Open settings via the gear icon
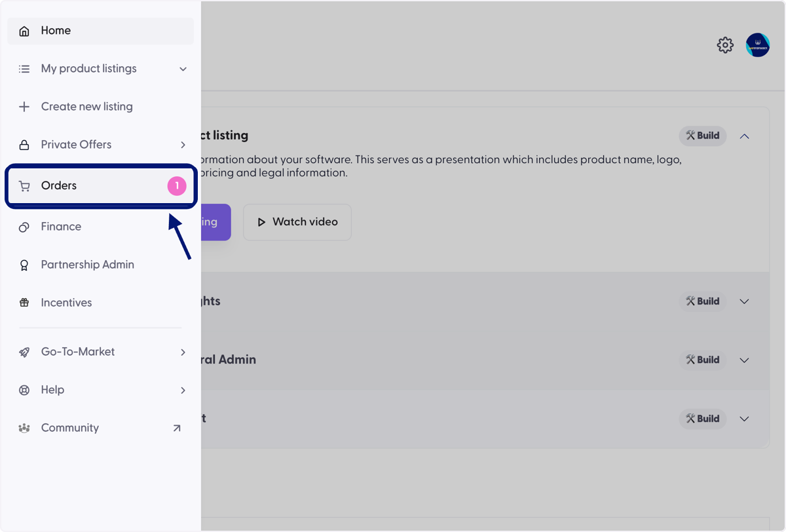786x532 pixels. pos(725,45)
